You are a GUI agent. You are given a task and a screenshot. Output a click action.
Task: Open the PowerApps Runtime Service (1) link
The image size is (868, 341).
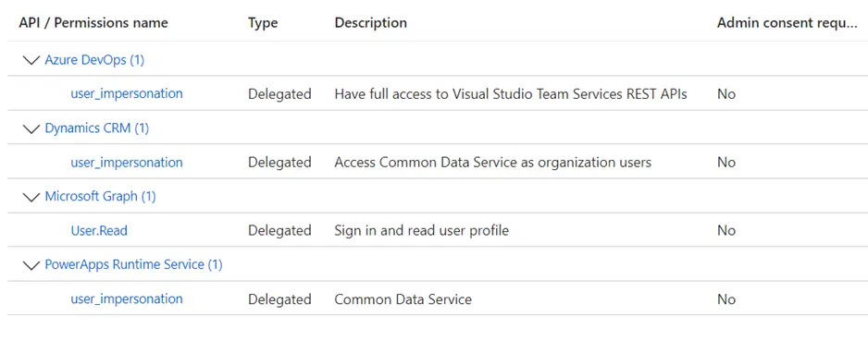133,264
